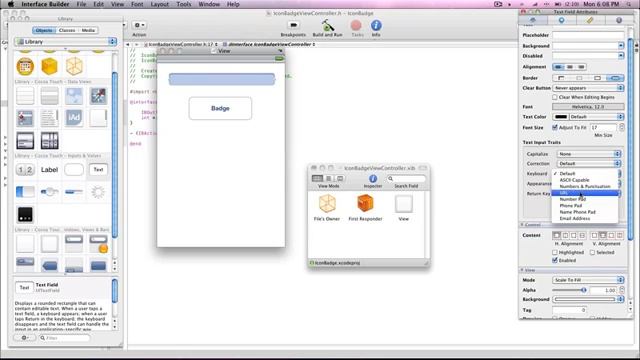Open the Correction dropdown
The image size is (640, 360).
coord(589,164)
